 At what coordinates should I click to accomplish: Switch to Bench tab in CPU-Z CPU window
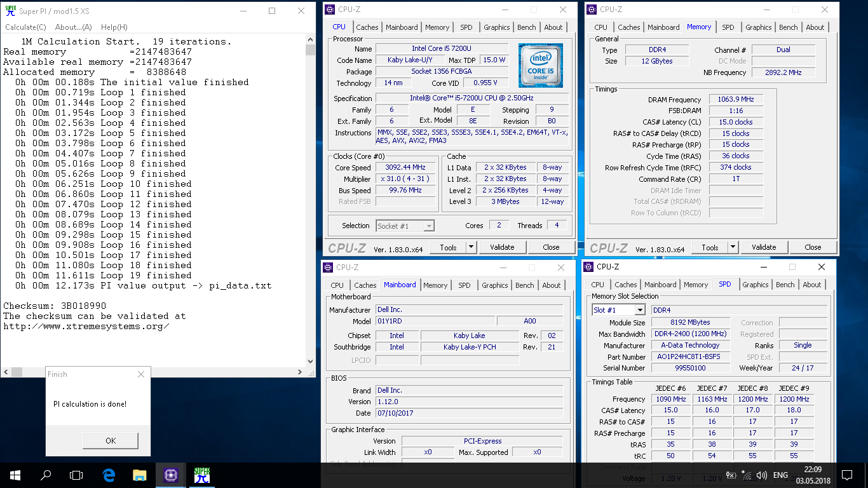pos(526,27)
